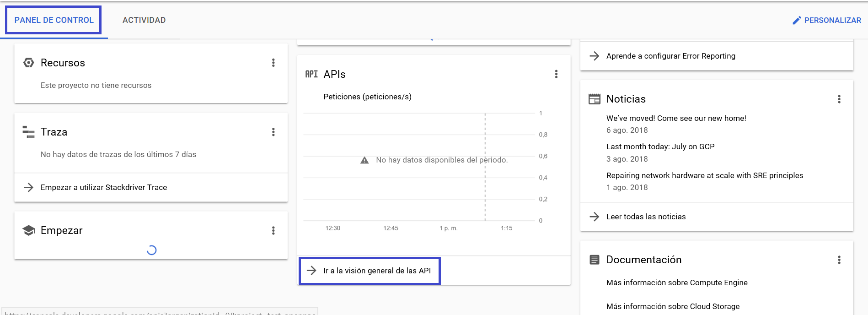This screenshot has width=868, height=315.
Task: Click the pencil icon next to Personalizar
Action: 797,20
